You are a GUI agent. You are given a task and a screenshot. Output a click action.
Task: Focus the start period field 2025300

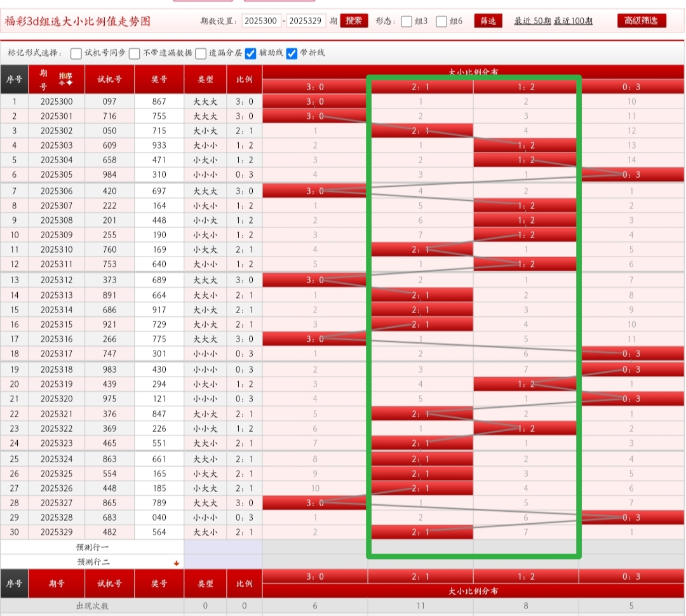pos(261,21)
